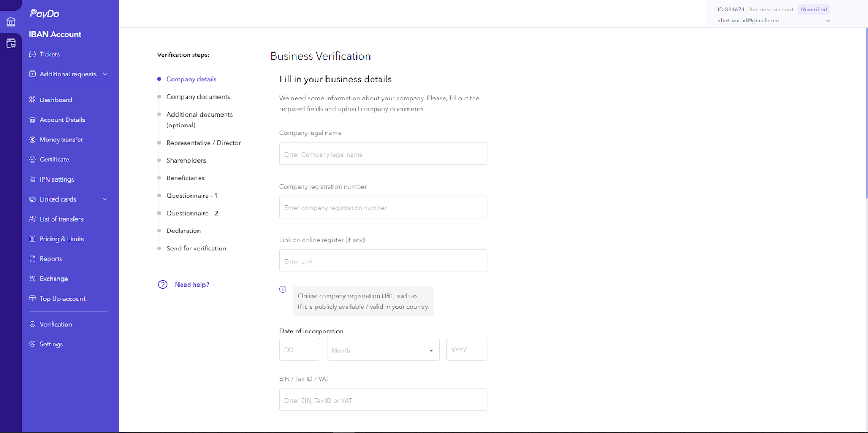Viewport: 868px width, 433px height.
Task: Open the Month dropdown
Action: [383, 350]
